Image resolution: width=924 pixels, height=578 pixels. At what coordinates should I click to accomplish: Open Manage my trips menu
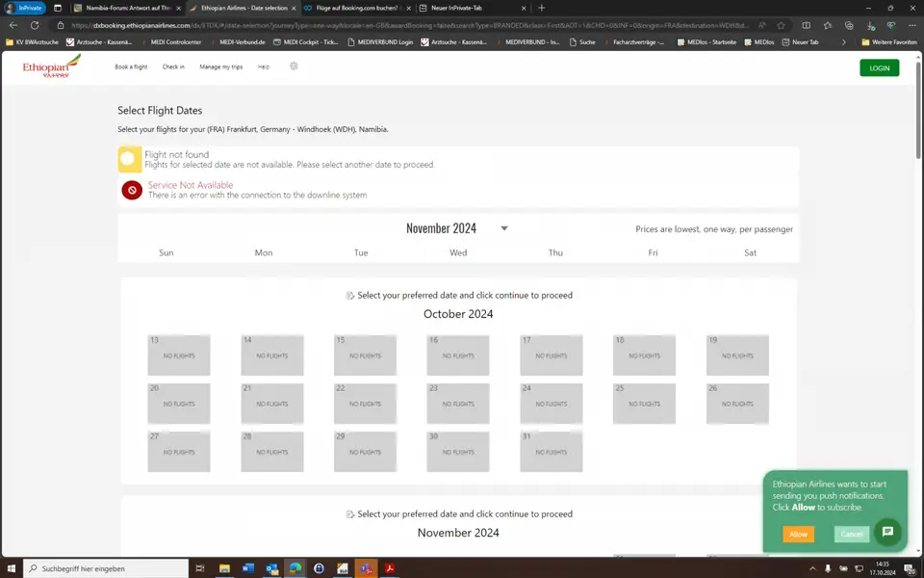click(221, 66)
